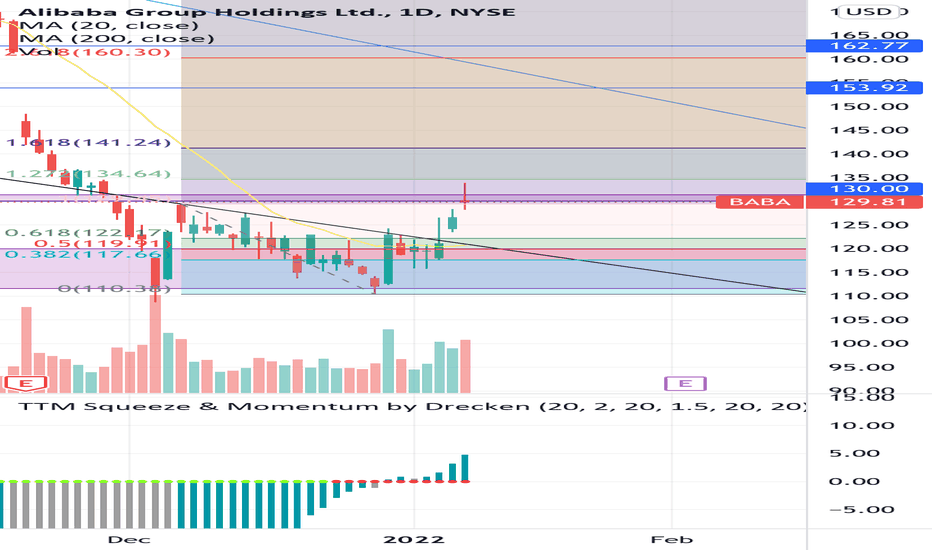Click the tallest green momentum histogram bar
Image resolution: width=932 pixels, height=550 pixels.
point(465,468)
